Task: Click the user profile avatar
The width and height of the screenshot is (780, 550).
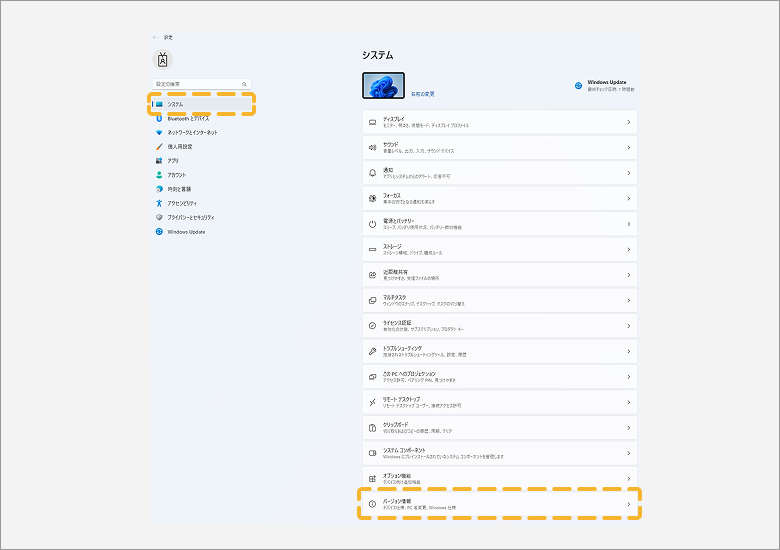Action: tap(162, 60)
